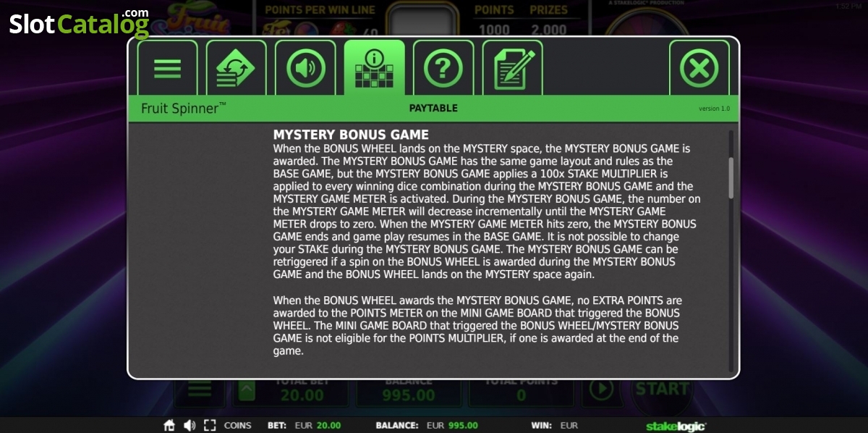This screenshot has width=868, height=433.
Task: Open the game rules notepad tab
Action: tap(512, 68)
